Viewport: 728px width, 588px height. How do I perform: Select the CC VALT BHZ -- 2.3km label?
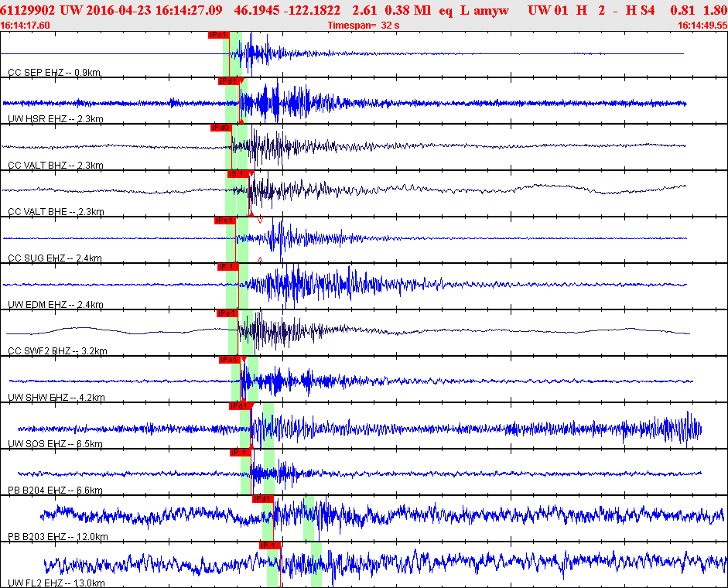tap(56, 166)
